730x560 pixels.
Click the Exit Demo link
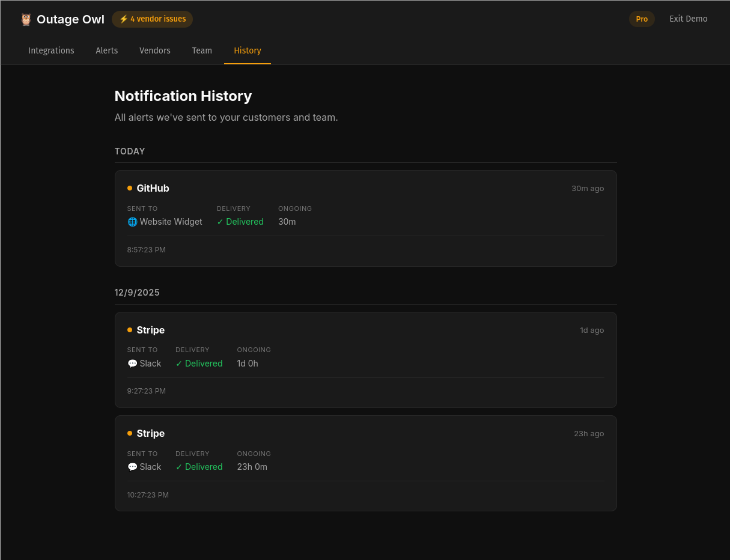click(688, 19)
